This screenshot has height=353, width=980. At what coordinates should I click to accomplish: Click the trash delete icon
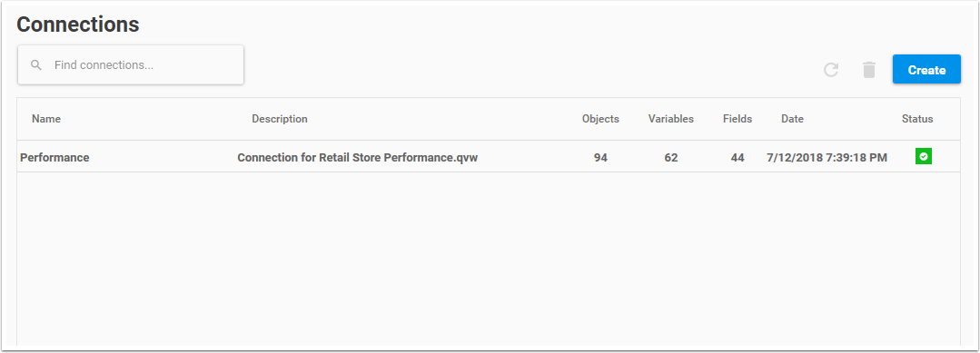click(x=869, y=69)
